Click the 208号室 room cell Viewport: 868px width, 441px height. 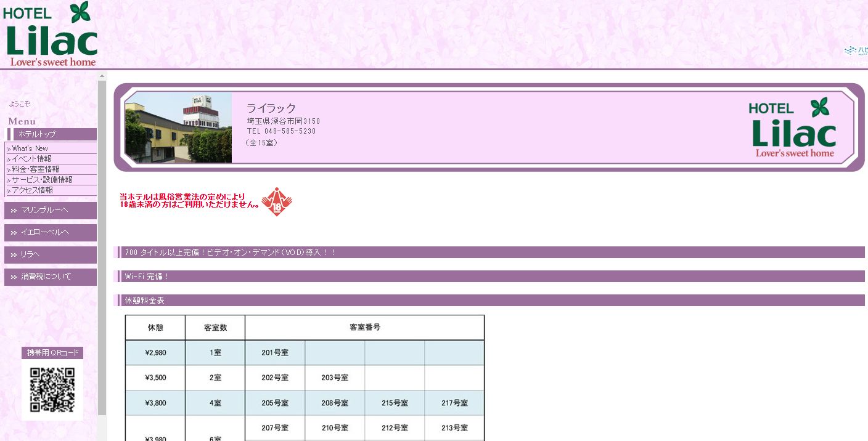335,403
